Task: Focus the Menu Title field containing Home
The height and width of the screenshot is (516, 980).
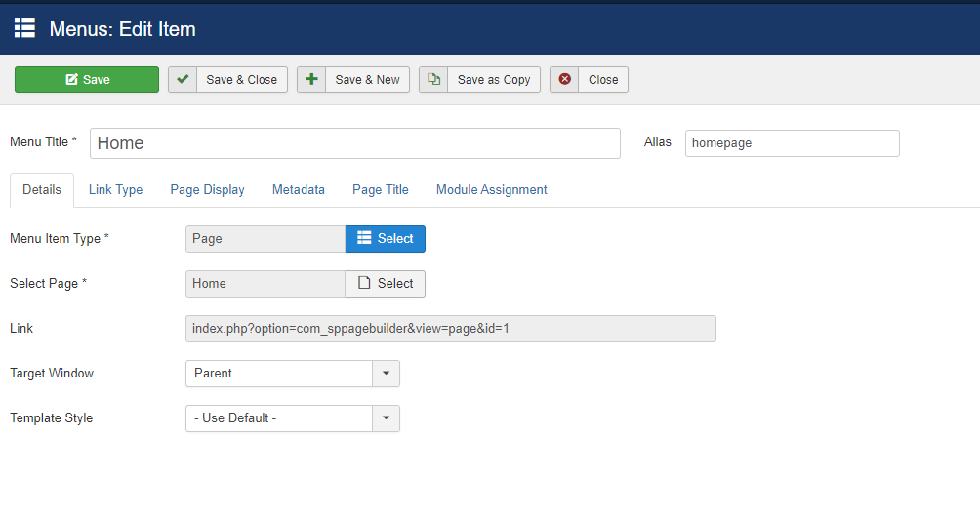Action: tap(355, 143)
